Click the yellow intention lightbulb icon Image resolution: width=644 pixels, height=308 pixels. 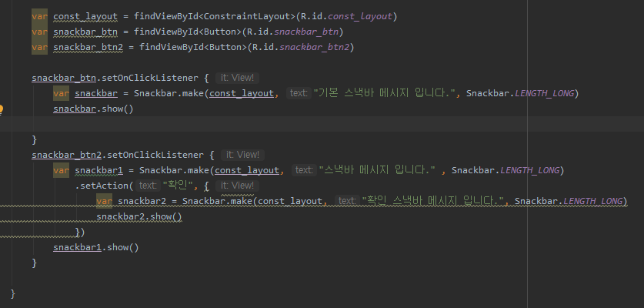coord(2,109)
